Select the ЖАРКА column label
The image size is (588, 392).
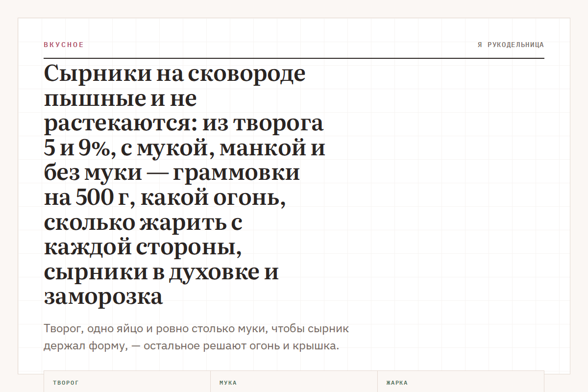[x=397, y=383]
